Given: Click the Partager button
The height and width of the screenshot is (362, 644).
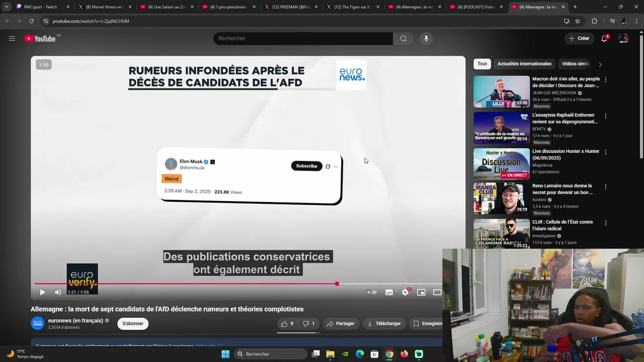Looking at the screenshot, I should click(x=341, y=324).
